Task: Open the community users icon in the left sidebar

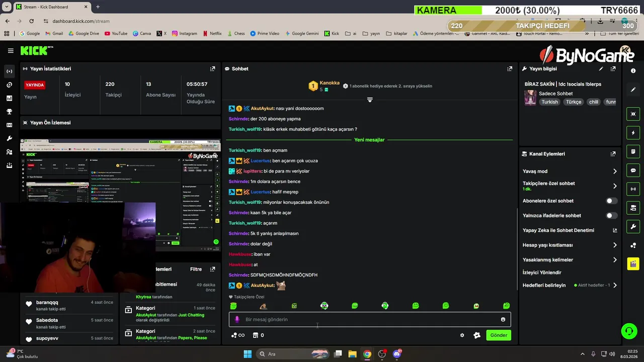Action: pos(9,152)
